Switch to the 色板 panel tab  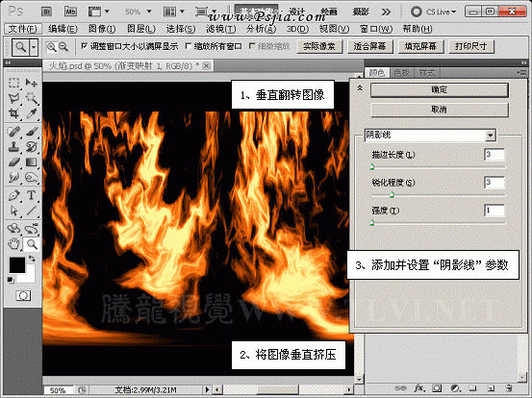401,72
